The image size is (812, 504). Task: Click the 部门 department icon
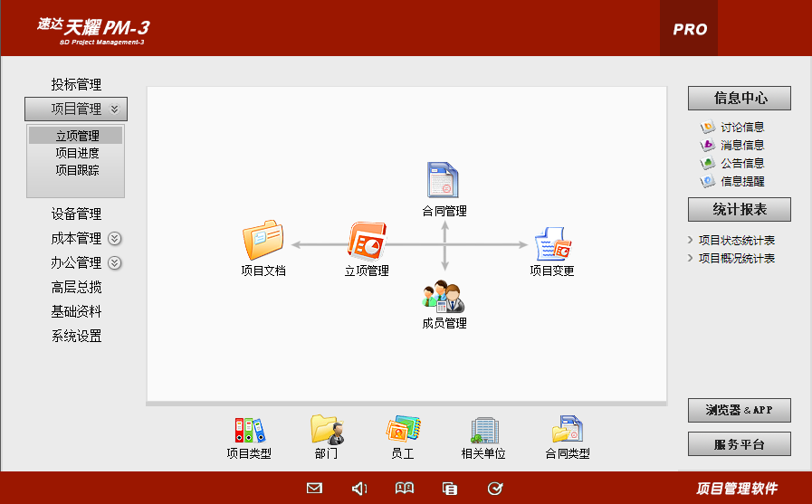click(326, 429)
